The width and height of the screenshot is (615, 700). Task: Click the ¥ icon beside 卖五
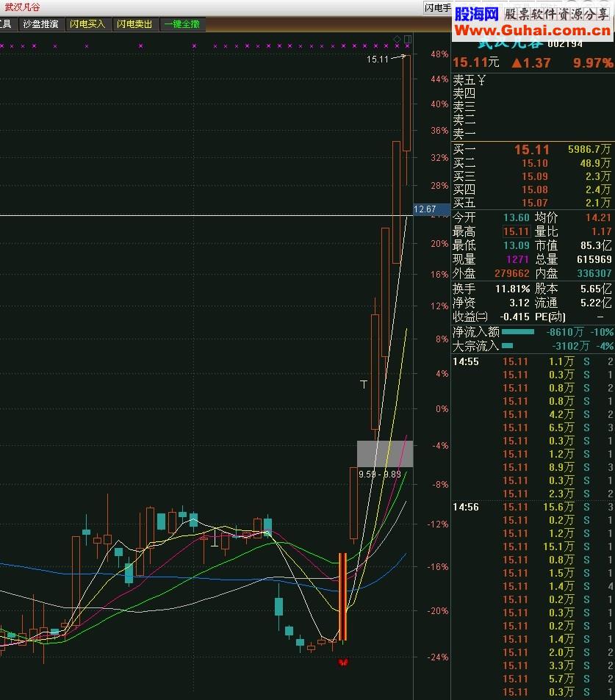pos(481,80)
